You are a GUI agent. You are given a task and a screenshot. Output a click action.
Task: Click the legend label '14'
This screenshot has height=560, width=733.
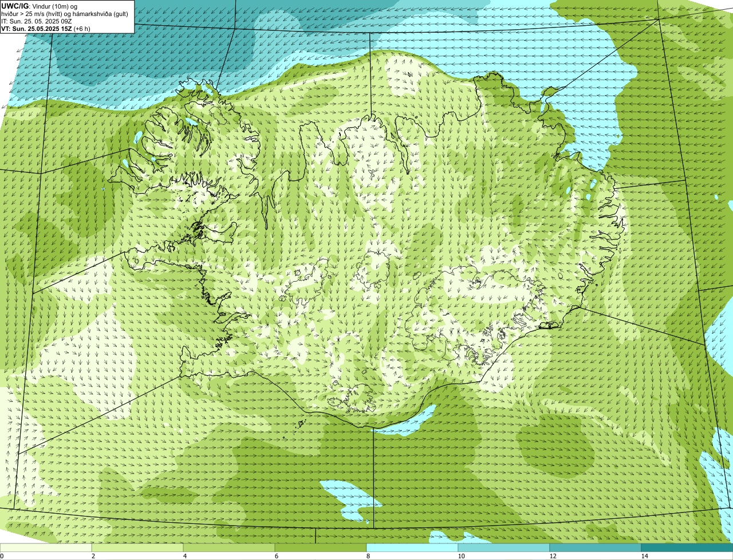(x=644, y=556)
